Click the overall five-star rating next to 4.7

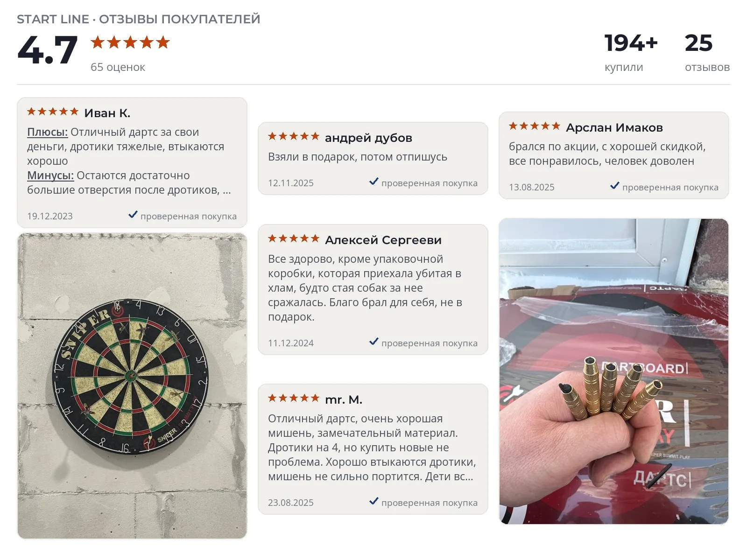[x=130, y=42]
